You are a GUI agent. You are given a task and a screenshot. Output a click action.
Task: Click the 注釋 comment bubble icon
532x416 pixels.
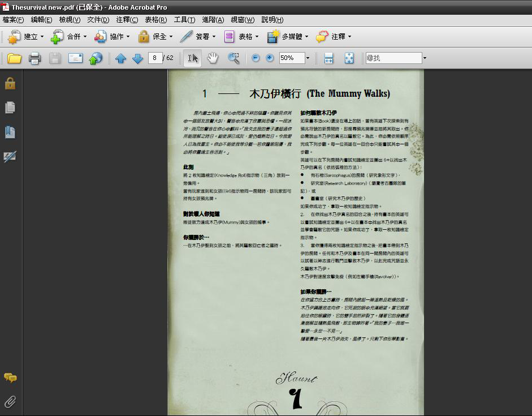point(322,37)
